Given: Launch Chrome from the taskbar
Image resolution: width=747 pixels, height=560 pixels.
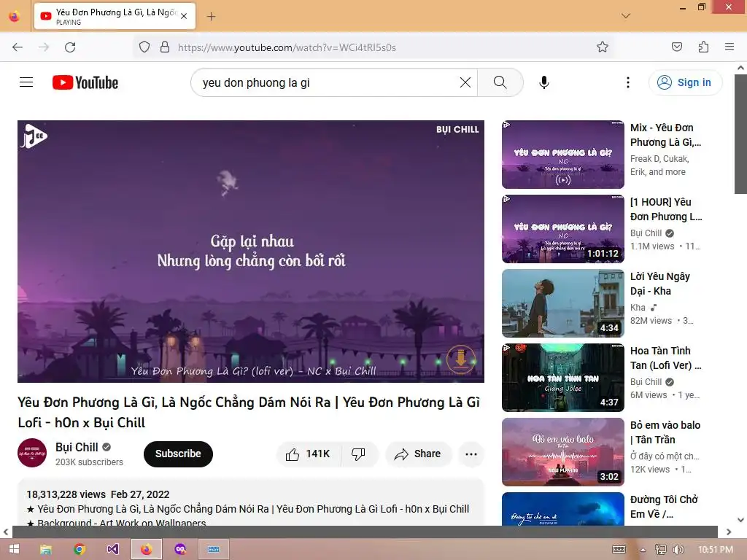Looking at the screenshot, I should click(x=80, y=549).
